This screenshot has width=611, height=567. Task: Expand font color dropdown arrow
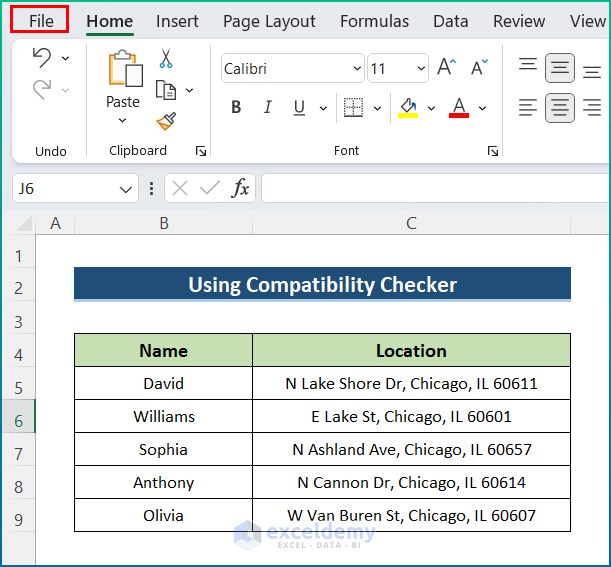coord(482,108)
